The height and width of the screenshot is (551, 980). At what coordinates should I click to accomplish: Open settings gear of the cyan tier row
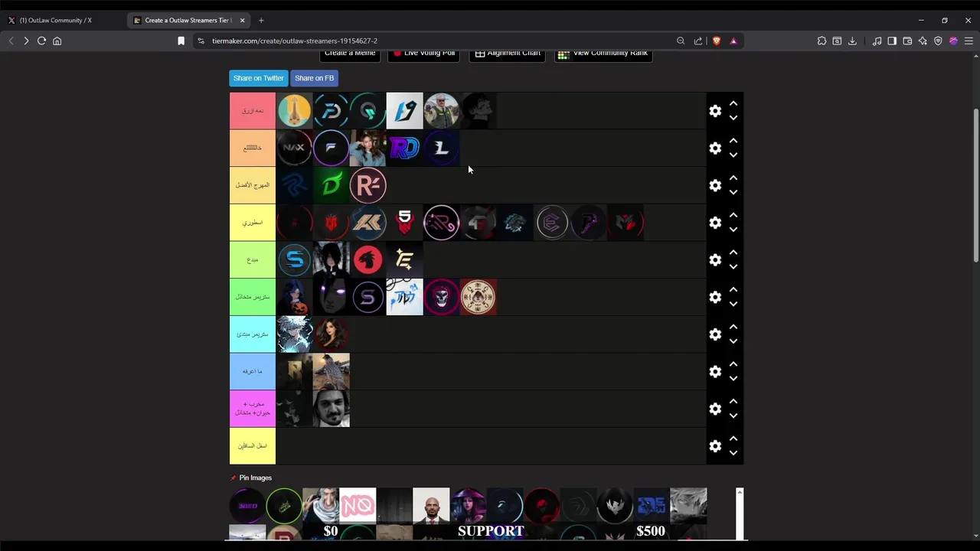715,334
